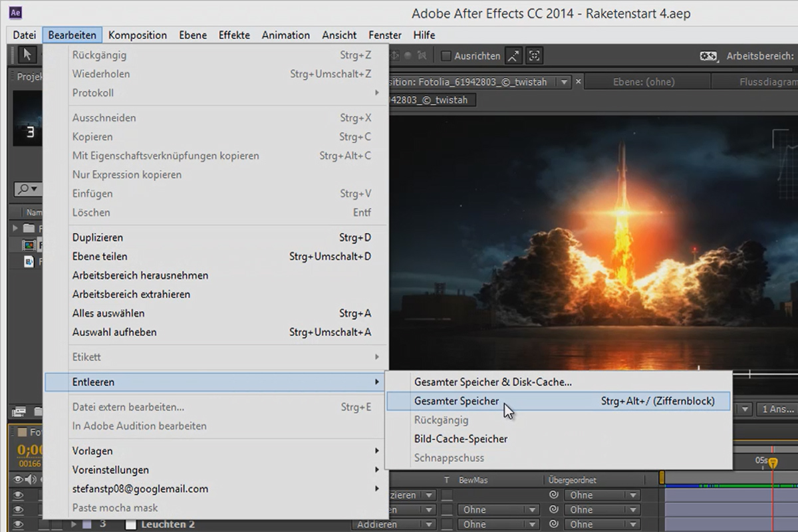Click the video column eye icon in timeline header

(x=19, y=480)
